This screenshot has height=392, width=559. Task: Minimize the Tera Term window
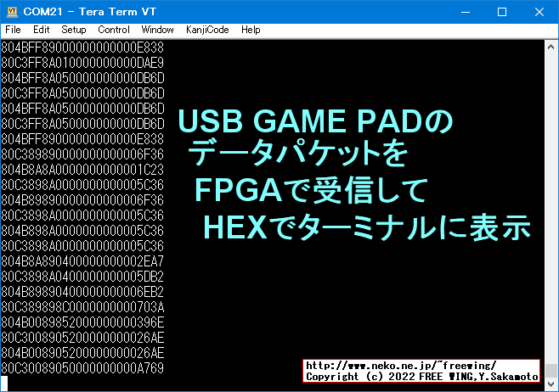(x=466, y=12)
